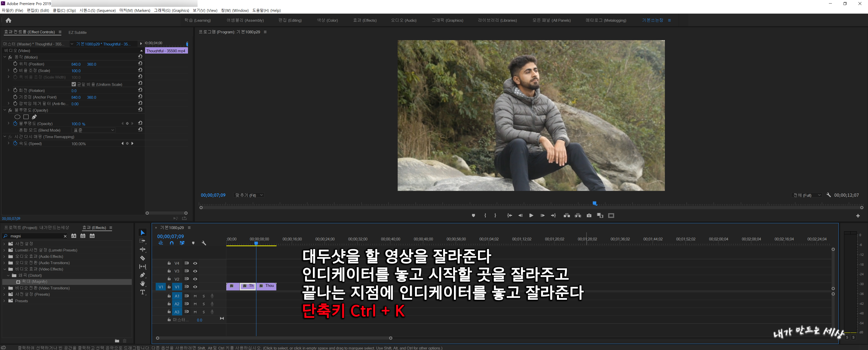Screen dimensions: 868x350
Task: Open the Sequence menu
Action: coord(97,10)
